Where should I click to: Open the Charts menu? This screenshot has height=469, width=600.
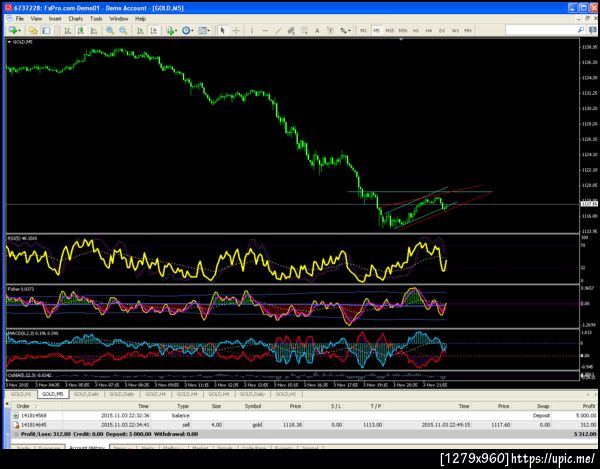tap(76, 18)
